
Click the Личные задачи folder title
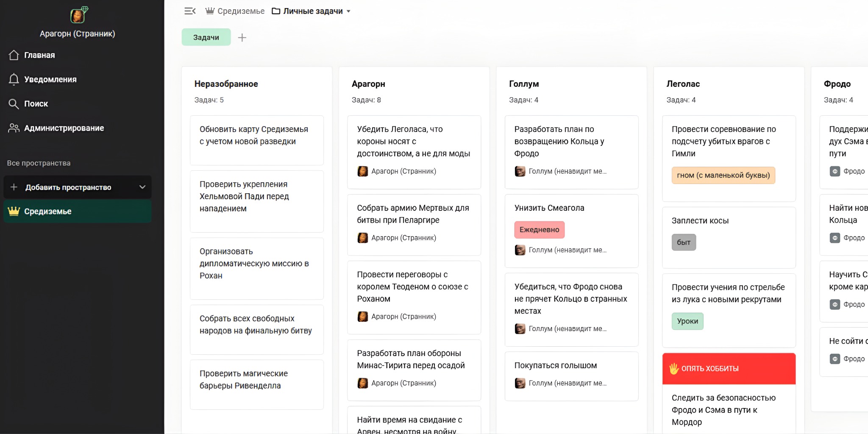[313, 11]
